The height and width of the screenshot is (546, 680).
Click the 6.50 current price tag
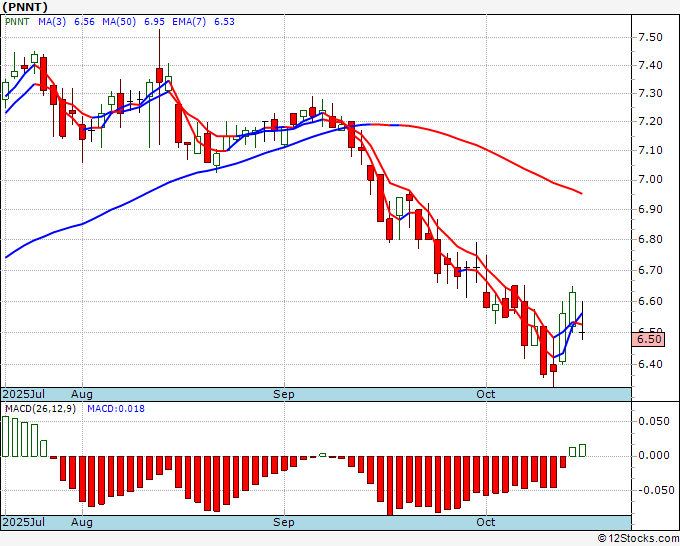click(648, 339)
